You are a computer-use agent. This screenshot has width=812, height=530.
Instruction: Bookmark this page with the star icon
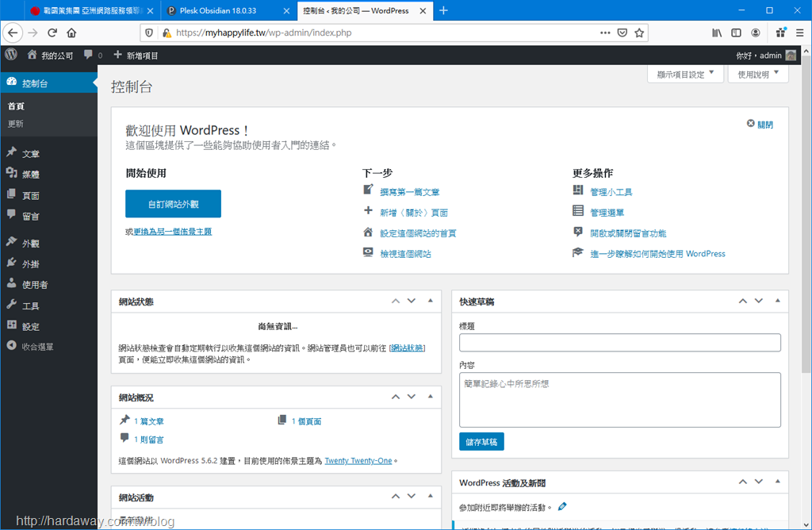click(640, 33)
